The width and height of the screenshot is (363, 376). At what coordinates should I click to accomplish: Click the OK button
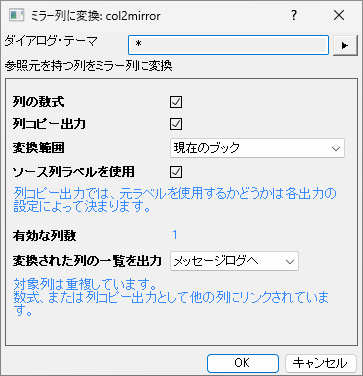click(243, 363)
